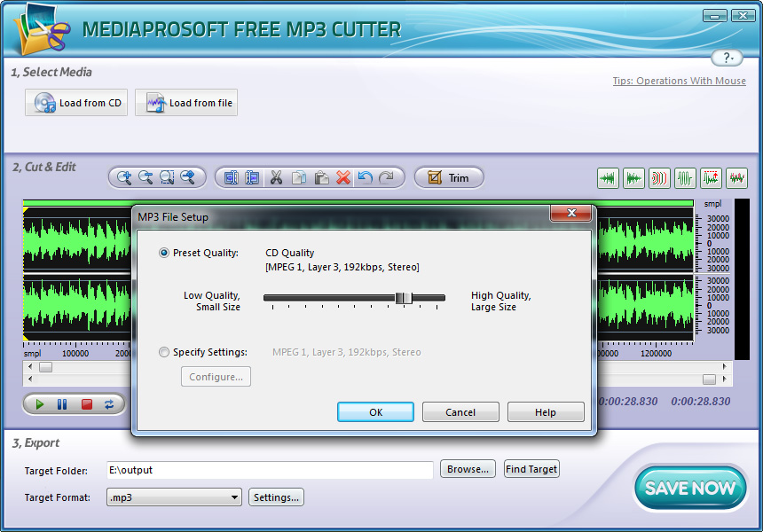Viewport: 763px width, 532px height.
Task: Click the undo arrow icon
Action: 365,178
